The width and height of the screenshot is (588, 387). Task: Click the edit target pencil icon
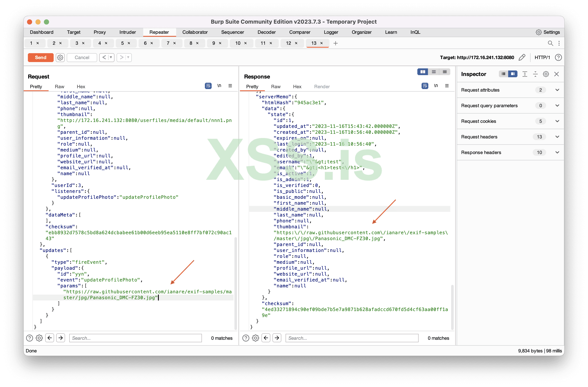[x=522, y=58]
